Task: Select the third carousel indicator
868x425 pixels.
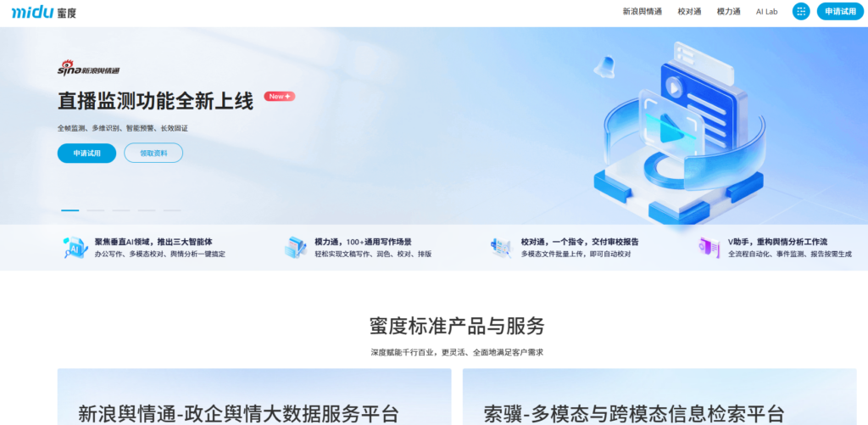Action: click(121, 210)
